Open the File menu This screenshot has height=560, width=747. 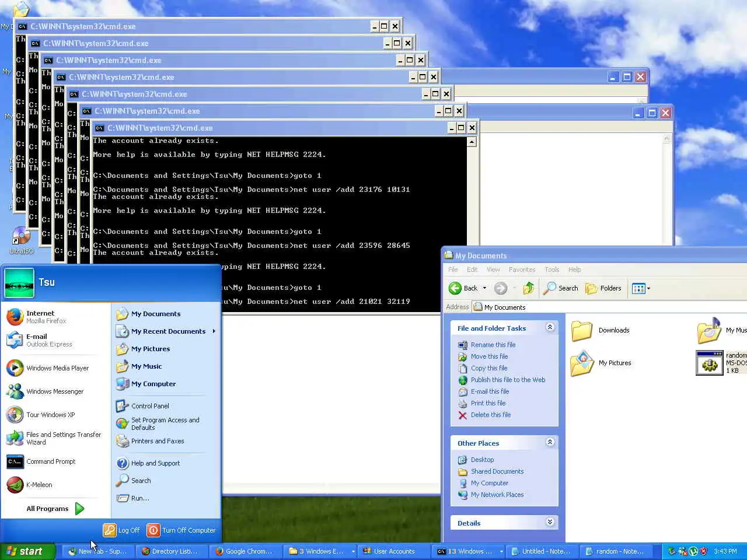(453, 269)
